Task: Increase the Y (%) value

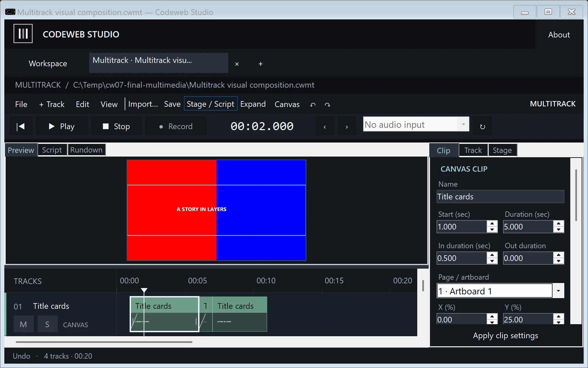Action: (x=559, y=316)
